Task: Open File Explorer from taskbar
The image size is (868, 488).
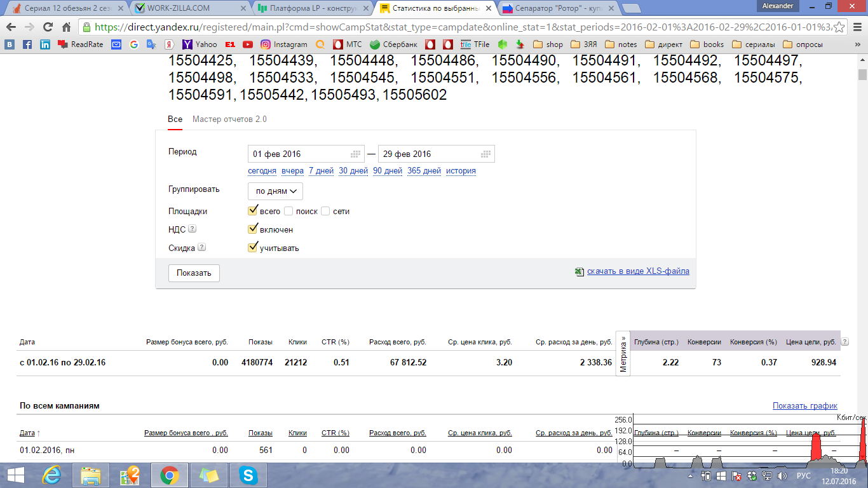Action: point(91,475)
